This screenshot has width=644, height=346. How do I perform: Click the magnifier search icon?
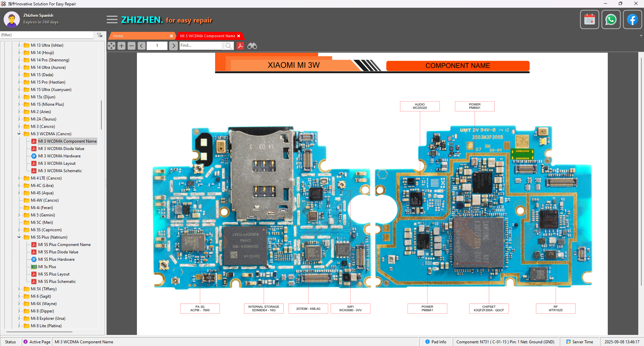coord(228,46)
